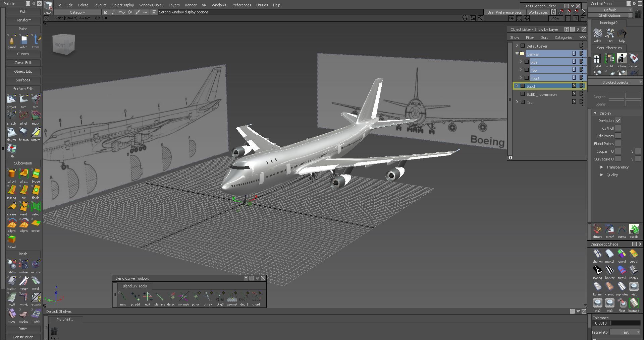644x340 pixels.
Task: Toggle visibility box of SUBD_nosymmetry layer
Action: (523, 94)
